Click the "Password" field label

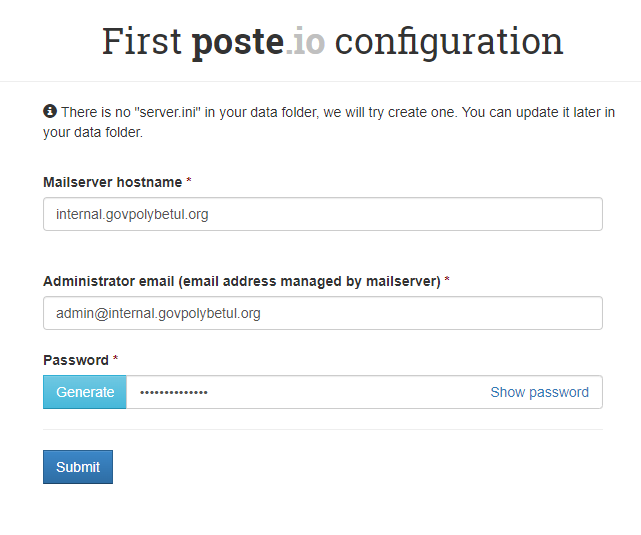(x=76, y=360)
